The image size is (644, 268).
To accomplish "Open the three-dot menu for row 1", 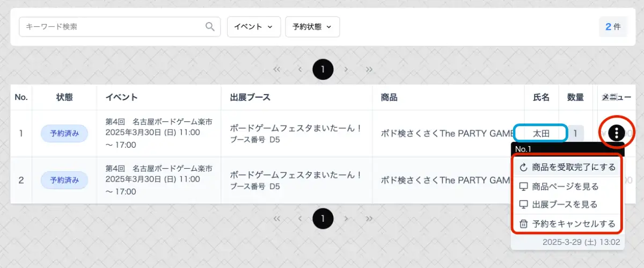I will pos(617,133).
